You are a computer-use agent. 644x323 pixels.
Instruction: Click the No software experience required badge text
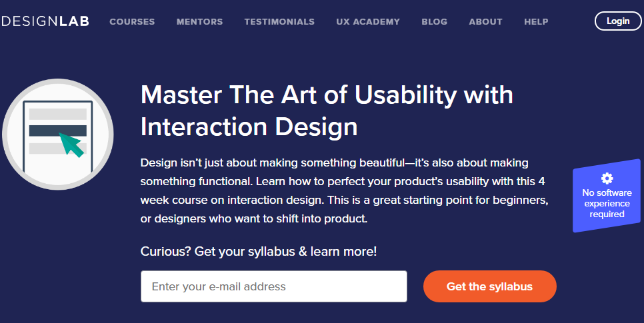(x=607, y=204)
